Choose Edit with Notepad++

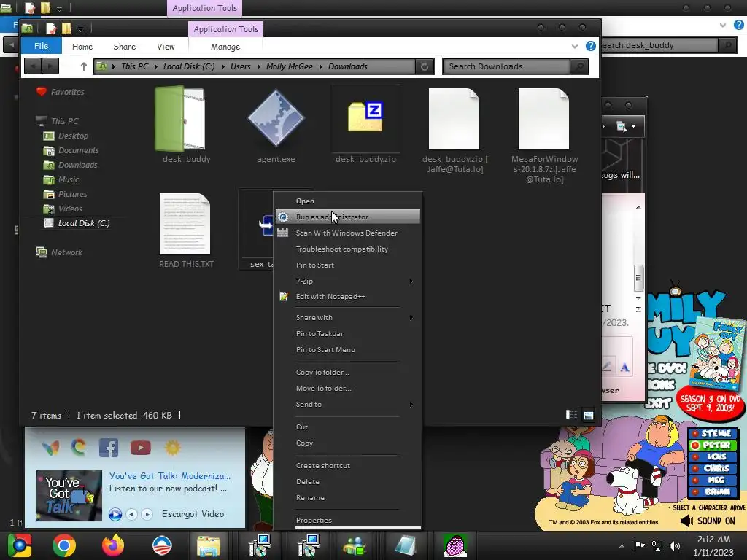[x=348, y=296]
